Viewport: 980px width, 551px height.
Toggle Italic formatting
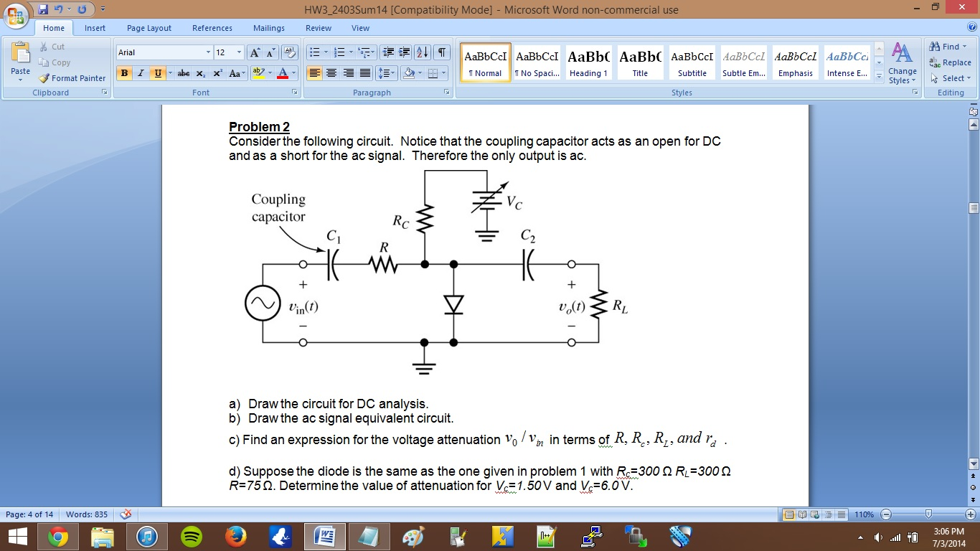(141, 73)
